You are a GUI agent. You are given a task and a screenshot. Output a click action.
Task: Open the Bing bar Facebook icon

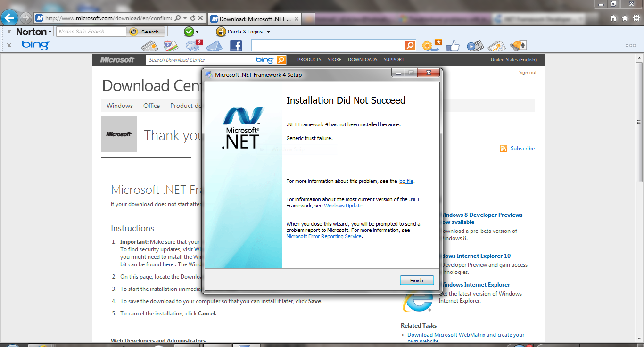[236, 46]
